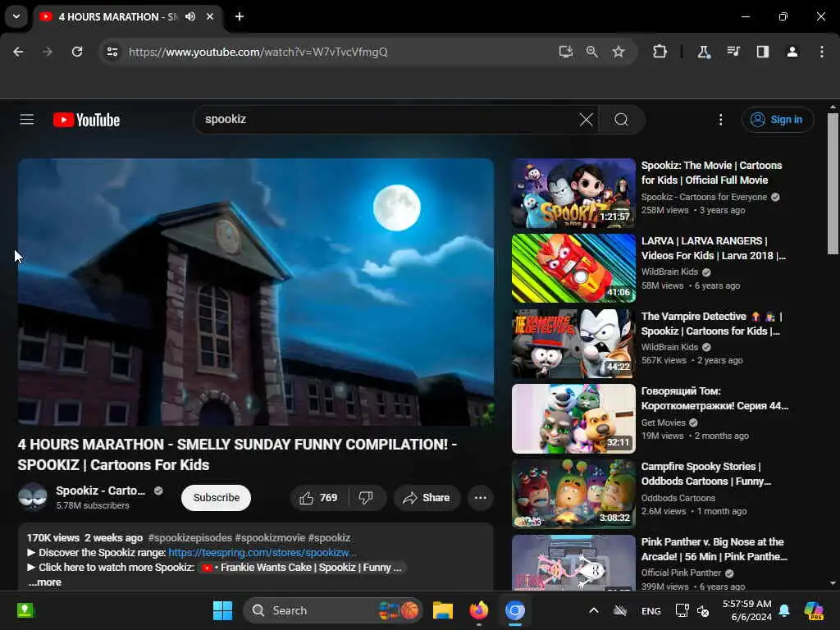This screenshot has width=840, height=630.
Task: Open the tab search dropdown arrow
Action: pos(16,16)
